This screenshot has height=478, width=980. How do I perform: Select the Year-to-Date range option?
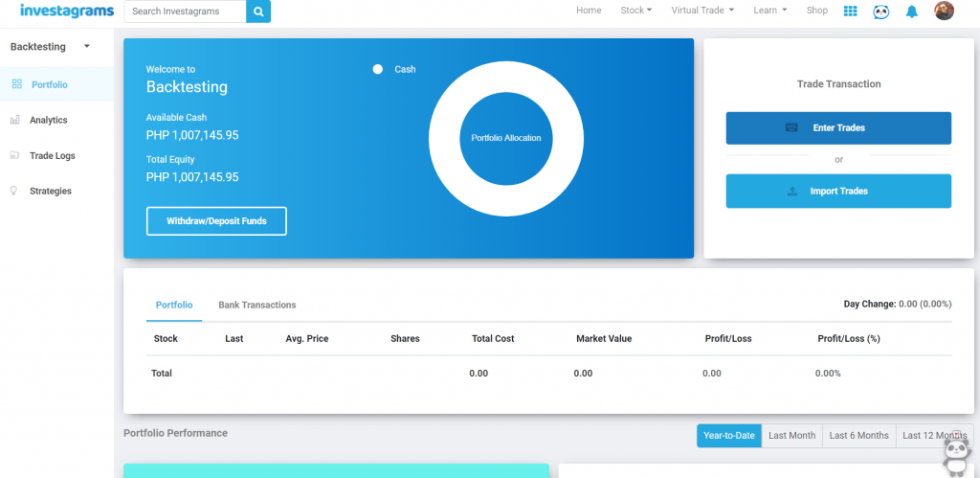coord(728,435)
